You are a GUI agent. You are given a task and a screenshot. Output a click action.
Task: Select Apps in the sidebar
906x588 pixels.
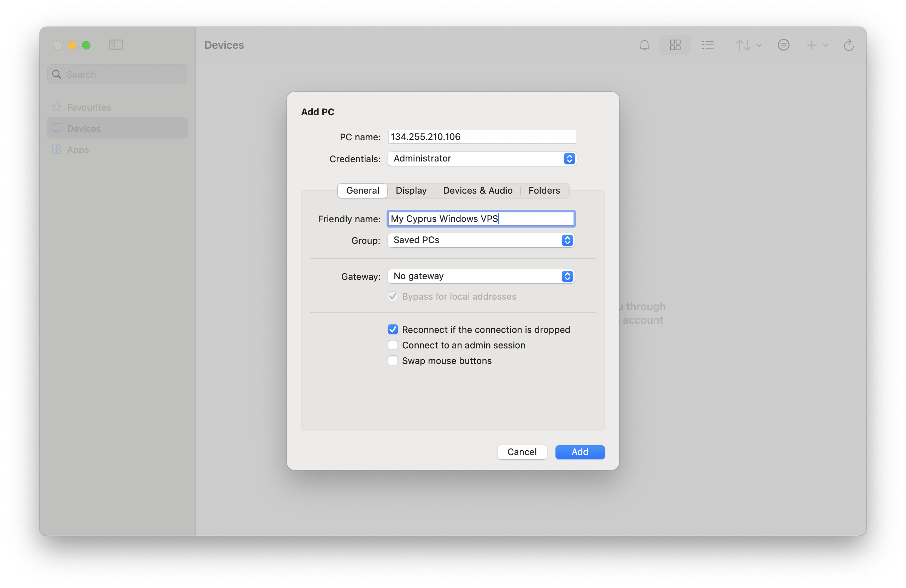pos(78,149)
